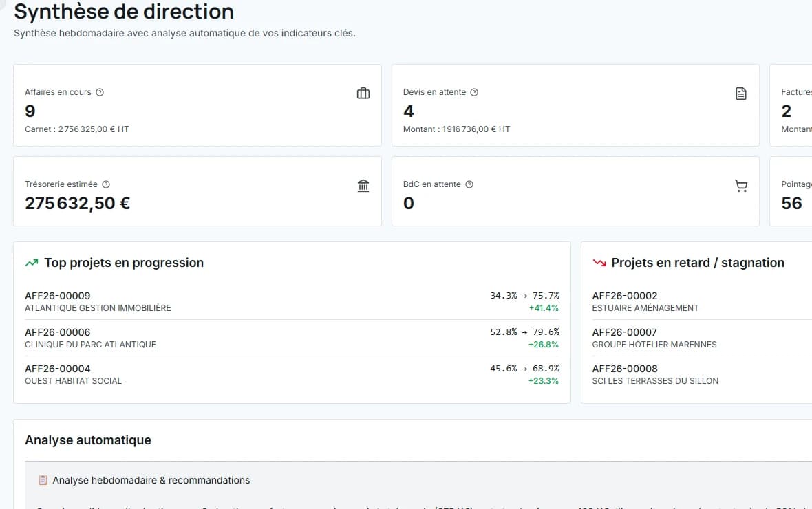Click the 275 632,50 € treasury amount
The height and width of the screenshot is (509, 812).
pos(78,203)
